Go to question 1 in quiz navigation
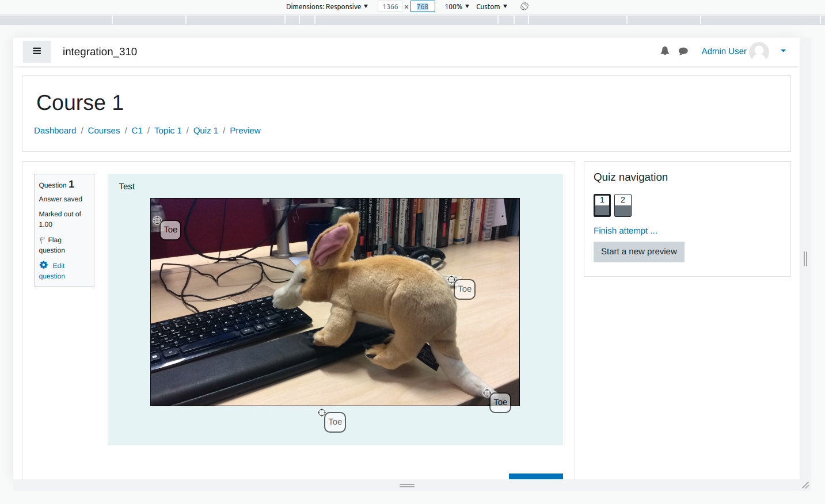 [x=602, y=205]
